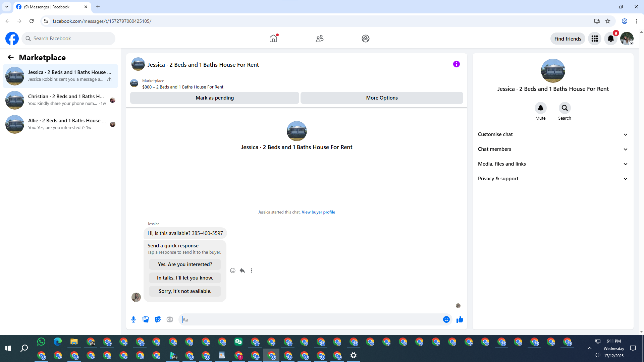
Task: Open the Home feed icon
Action: 273,39
